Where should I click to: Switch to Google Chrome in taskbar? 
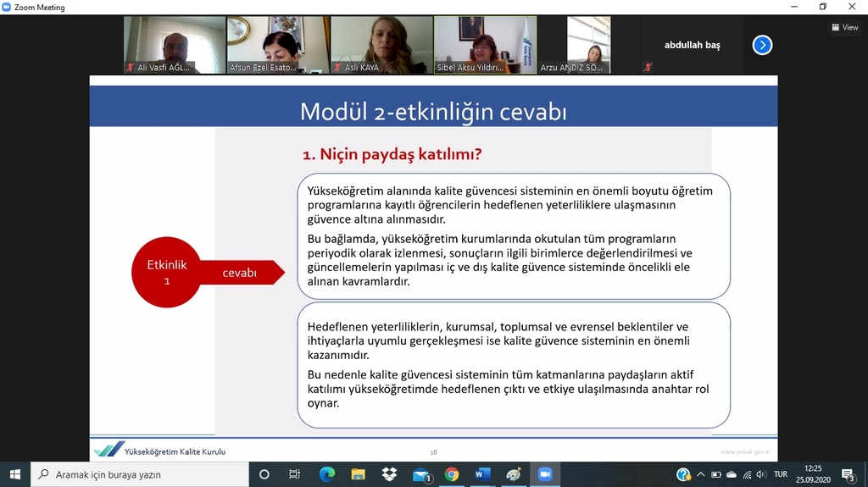[451, 474]
